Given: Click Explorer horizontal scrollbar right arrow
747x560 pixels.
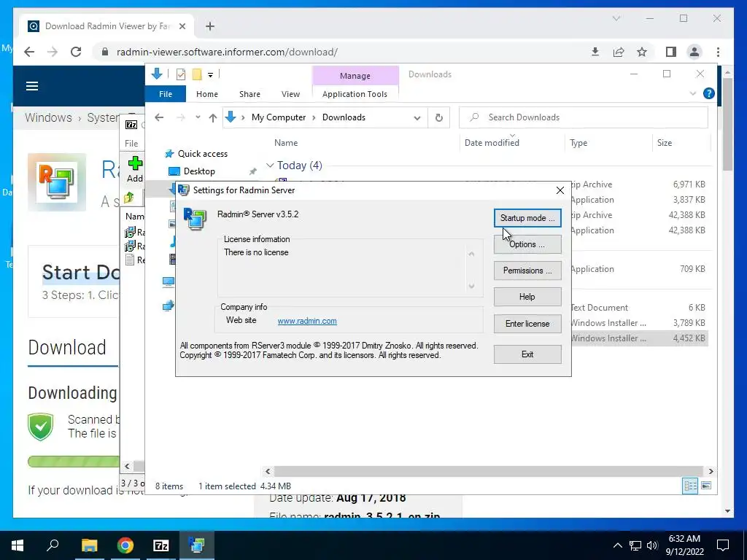Looking at the screenshot, I should tap(711, 472).
